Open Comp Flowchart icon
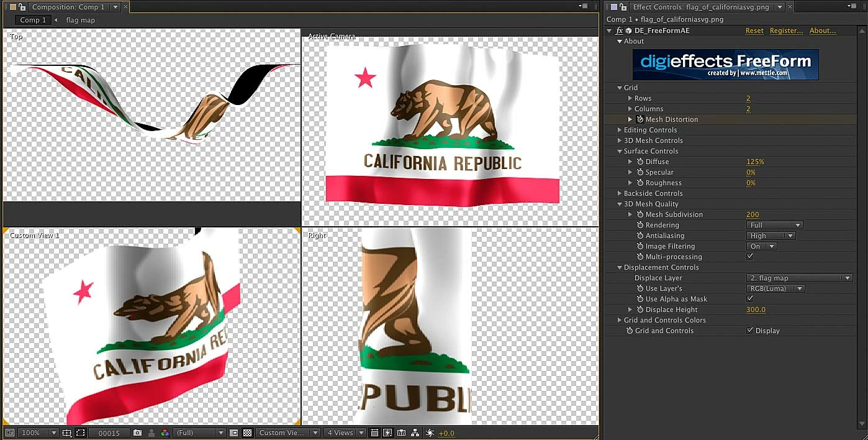The image size is (868, 440). point(415,433)
